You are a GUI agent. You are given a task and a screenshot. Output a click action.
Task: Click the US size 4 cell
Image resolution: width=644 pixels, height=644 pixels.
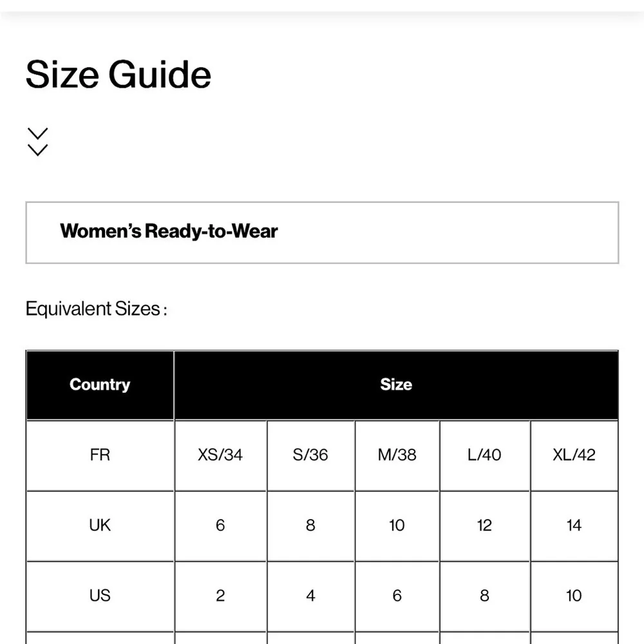(x=310, y=596)
